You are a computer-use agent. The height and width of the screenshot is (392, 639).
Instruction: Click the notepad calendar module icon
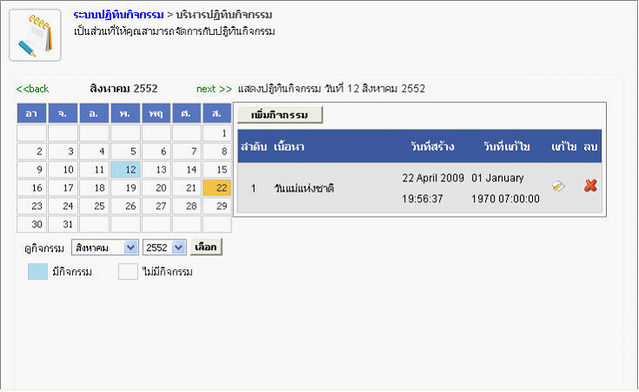(x=35, y=35)
